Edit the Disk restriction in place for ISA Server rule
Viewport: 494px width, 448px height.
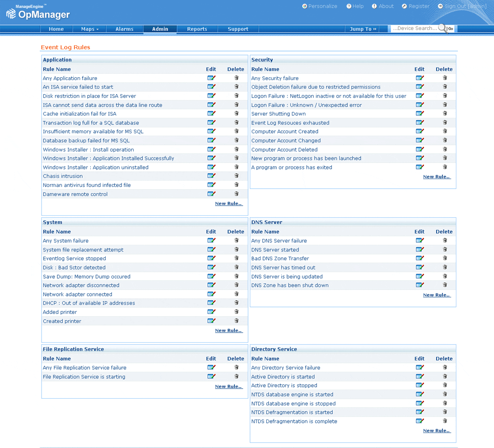point(211,96)
